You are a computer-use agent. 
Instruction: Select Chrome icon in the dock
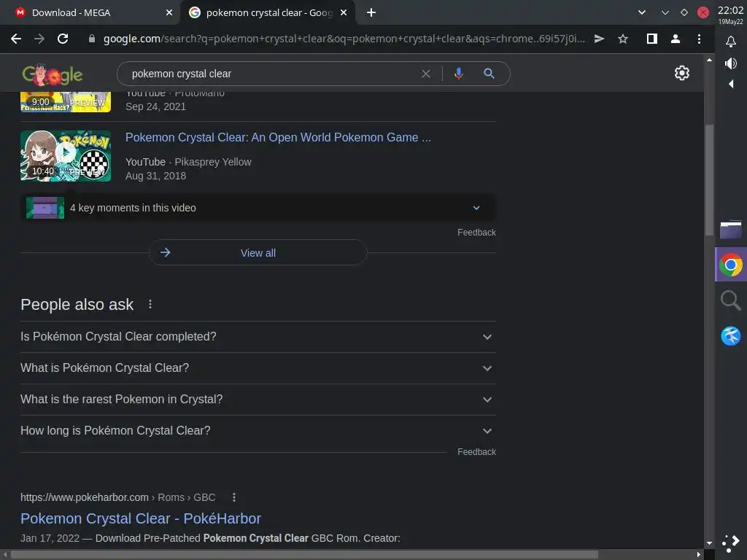tap(731, 265)
